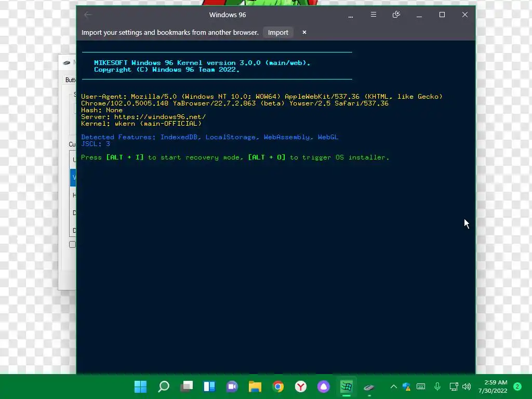This screenshot has width=532, height=399.
Task: Click the "Copyright (C) Windows 96 Team 2022." line
Action: 167,70
